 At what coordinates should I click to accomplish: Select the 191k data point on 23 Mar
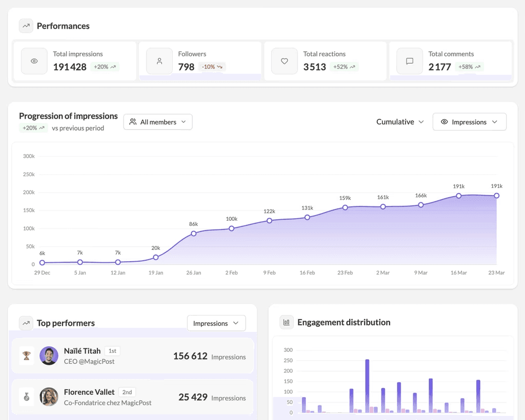pyautogui.click(x=496, y=195)
